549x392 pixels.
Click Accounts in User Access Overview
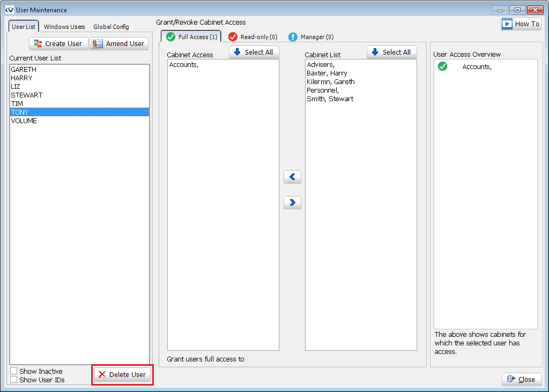point(477,67)
